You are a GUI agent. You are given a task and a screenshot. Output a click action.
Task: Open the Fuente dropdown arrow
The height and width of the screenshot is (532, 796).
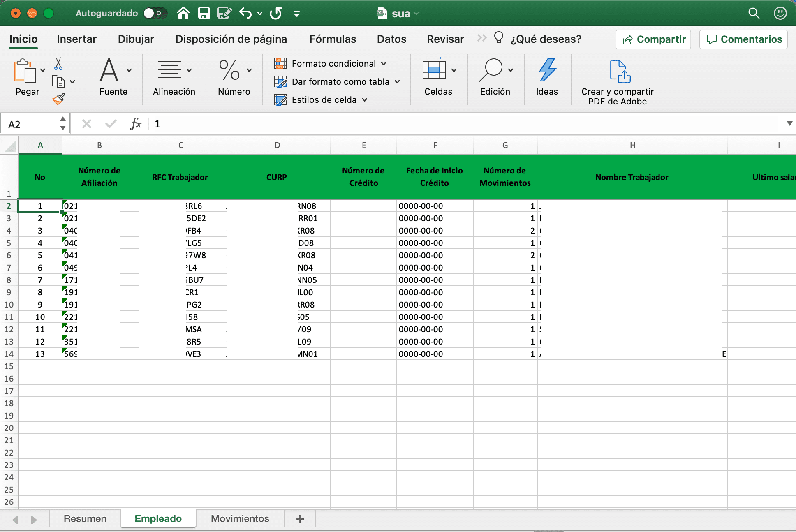click(x=128, y=70)
